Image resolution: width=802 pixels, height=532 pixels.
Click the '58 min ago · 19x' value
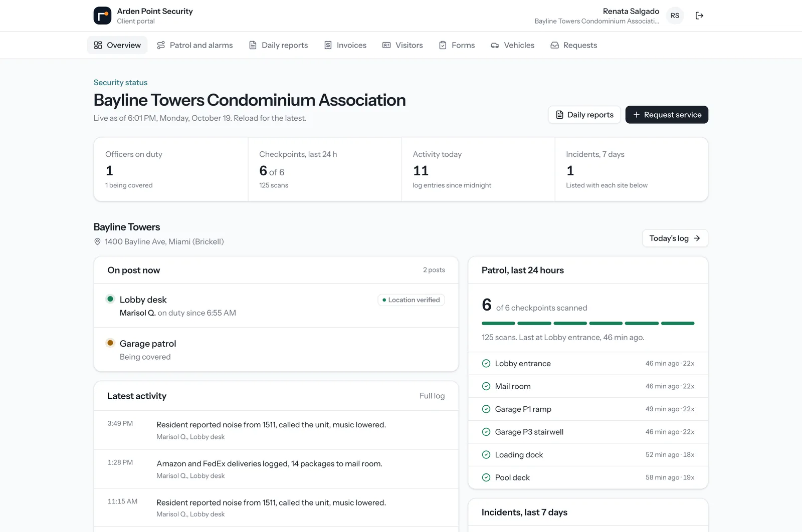click(670, 477)
